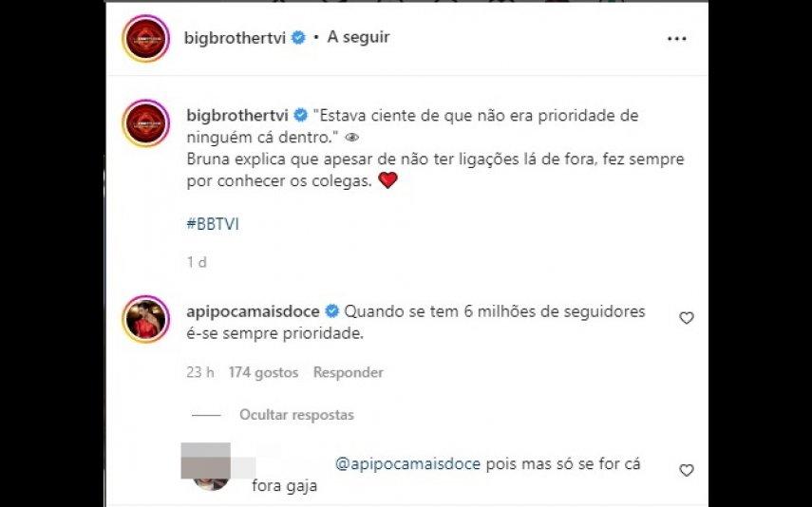Viewport: 812px width, 507px height.
Task: Click Responder under the apipocamaisdoce comment
Action: (x=348, y=372)
